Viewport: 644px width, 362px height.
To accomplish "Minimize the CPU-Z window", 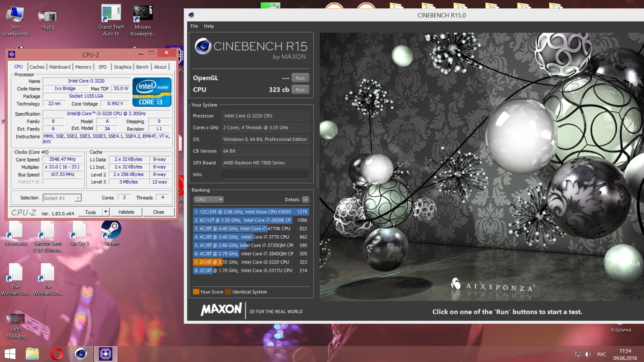I will click(141, 54).
